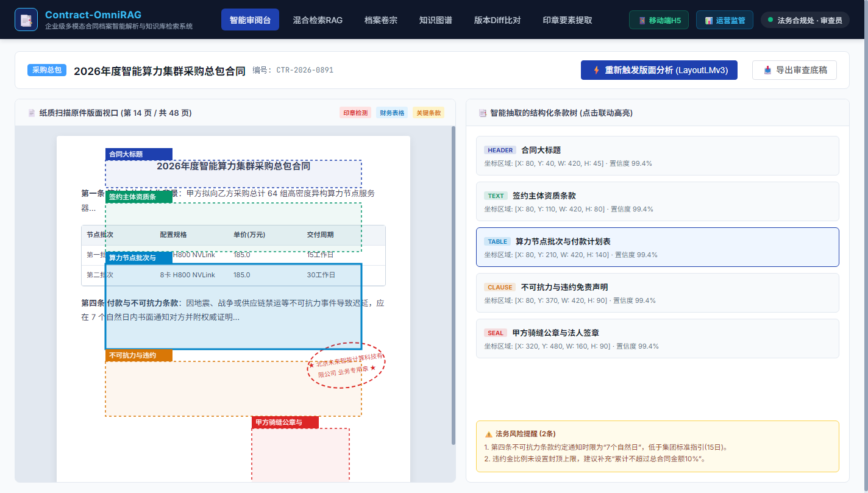Click the scanned document icon beside 纸质扫描原件
This screenshot has width=868, height=493.
[32, 113]
